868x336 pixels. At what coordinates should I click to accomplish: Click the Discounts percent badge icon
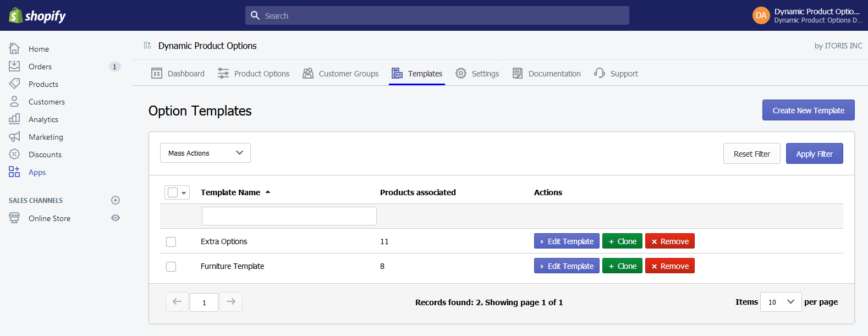click(14, 154)
